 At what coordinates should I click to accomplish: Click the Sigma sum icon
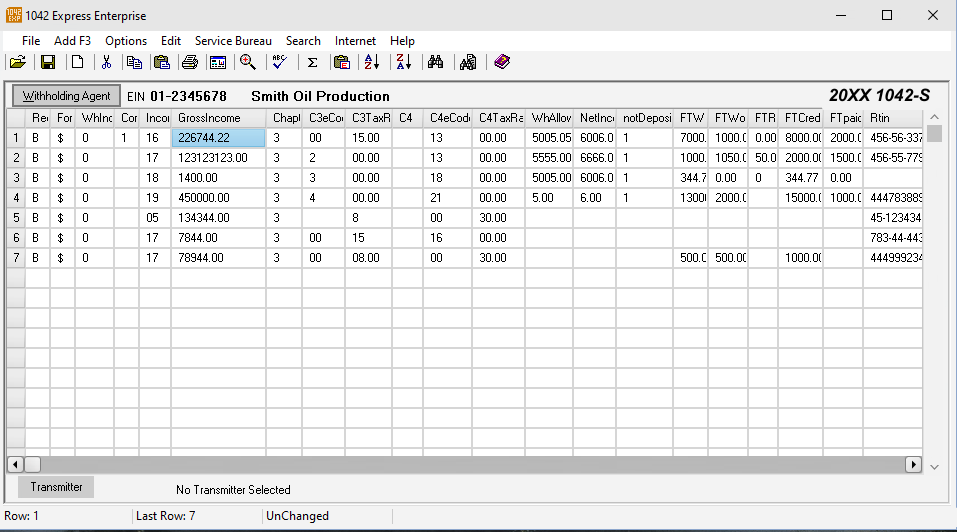312,62
